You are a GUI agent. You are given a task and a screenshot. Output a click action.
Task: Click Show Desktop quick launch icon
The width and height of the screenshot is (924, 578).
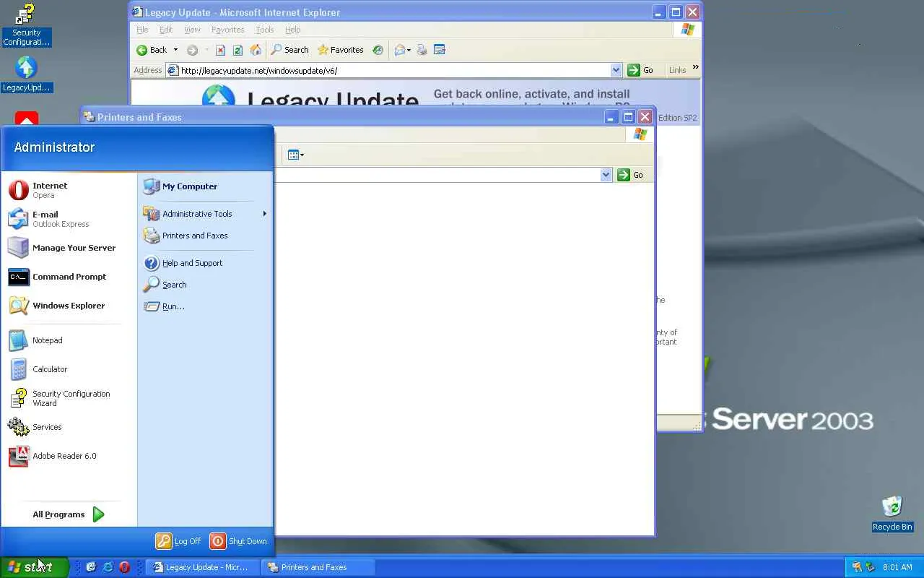coord(91,567)
